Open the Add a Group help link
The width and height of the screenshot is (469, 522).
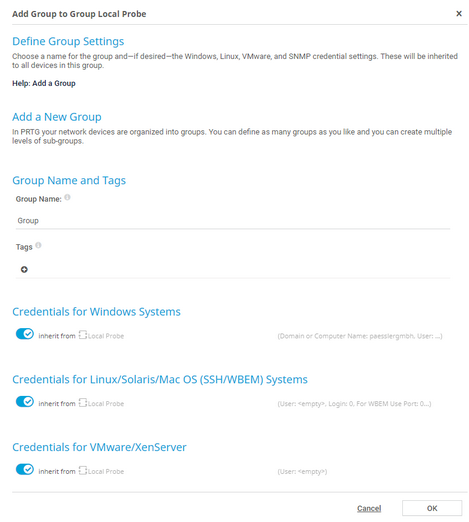coord(44,83)
